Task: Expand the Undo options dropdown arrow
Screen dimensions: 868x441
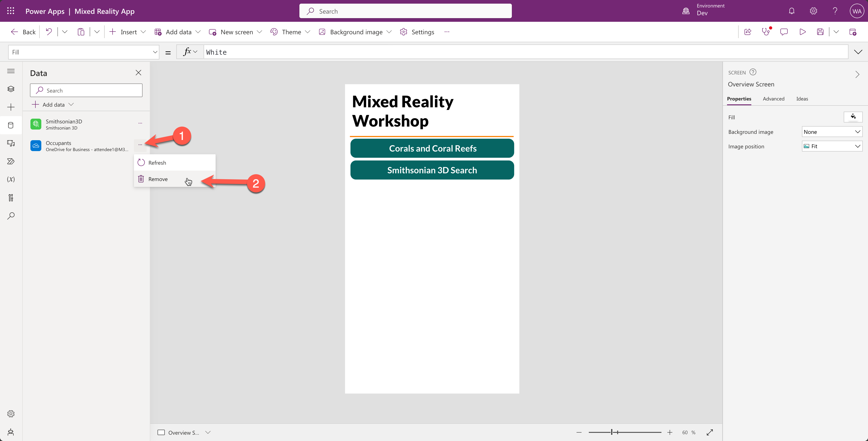Action: 65,32
